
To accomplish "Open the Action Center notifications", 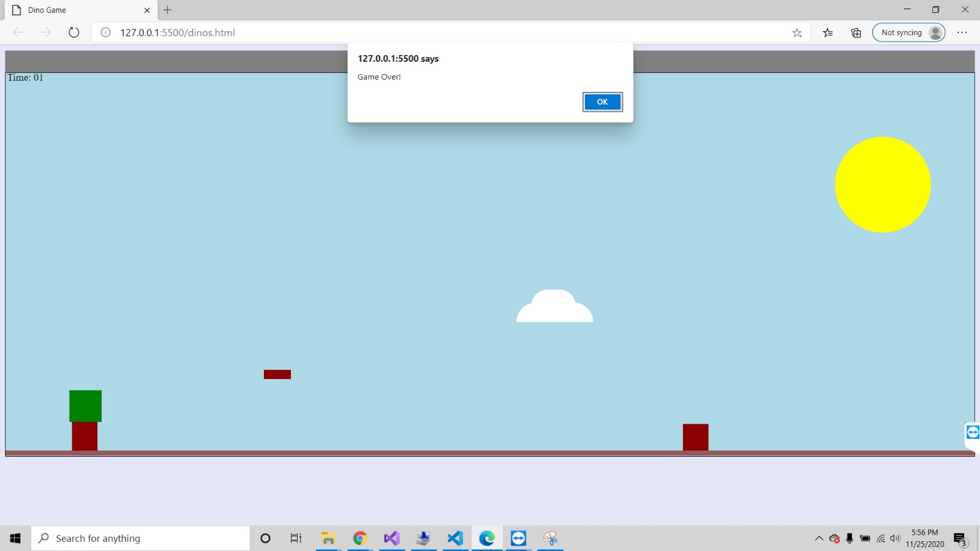I will (960, 539).
